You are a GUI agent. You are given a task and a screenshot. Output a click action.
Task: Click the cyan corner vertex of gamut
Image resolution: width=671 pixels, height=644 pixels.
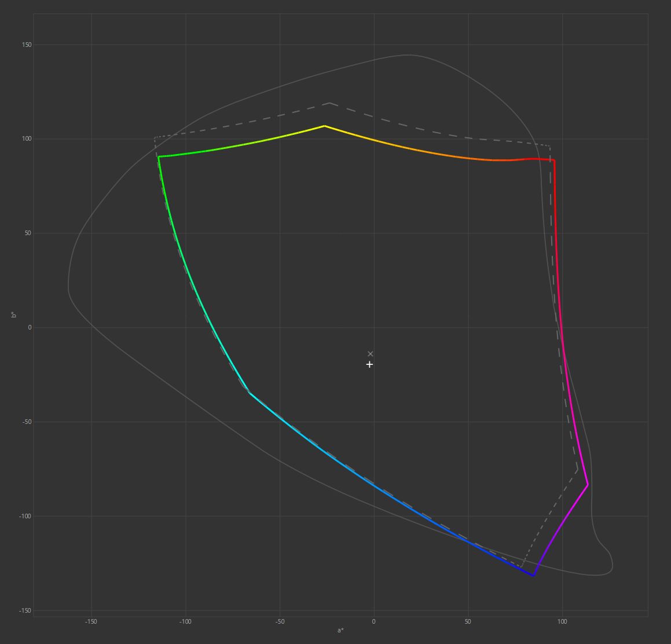pyautogui.click(x=250, y=393)
